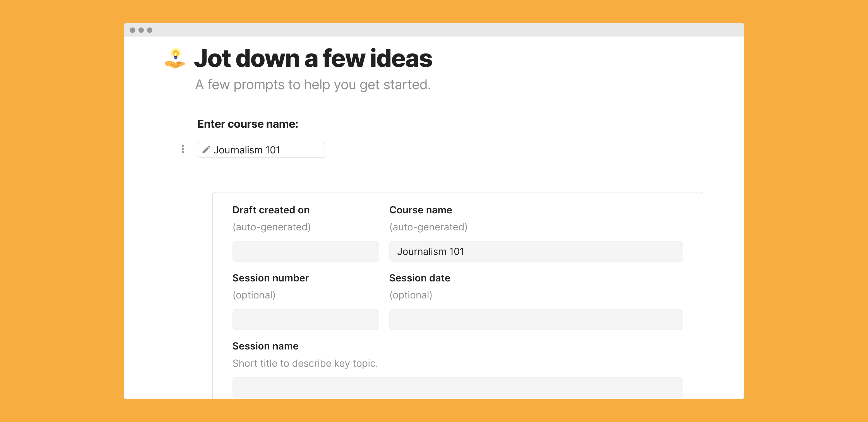The image size is (868, 422).
Task: Click the Session number label
Action: tap(270, 278)
